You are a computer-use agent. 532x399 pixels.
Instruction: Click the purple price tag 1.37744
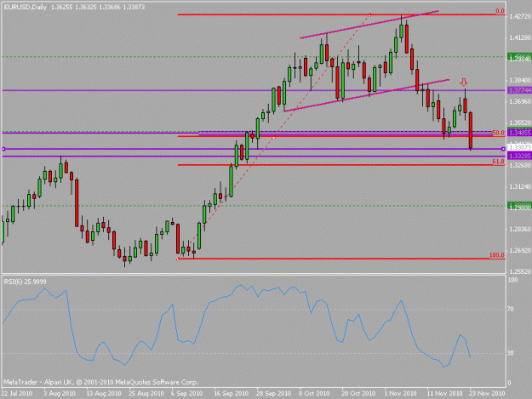pyautogui.click(x=519, y=90)
